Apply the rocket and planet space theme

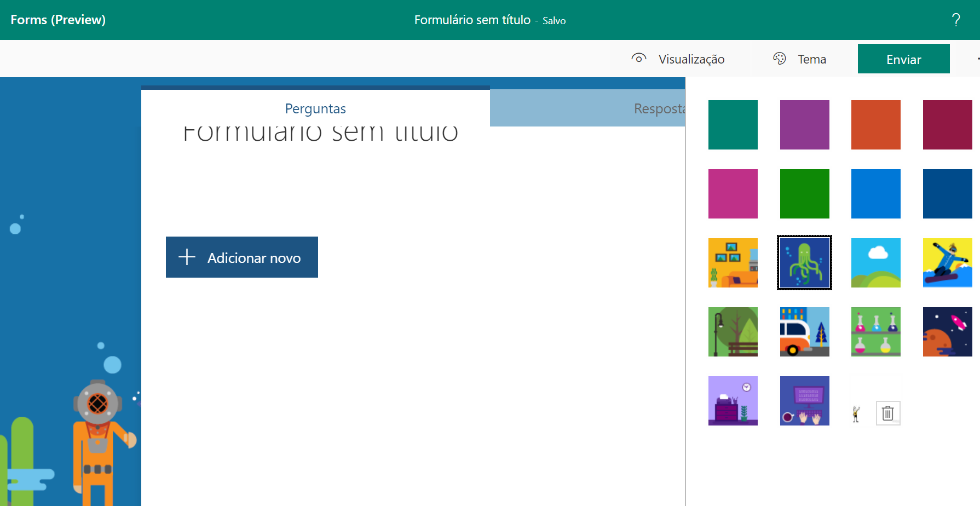pyautogui.click(x=948, y=332)
